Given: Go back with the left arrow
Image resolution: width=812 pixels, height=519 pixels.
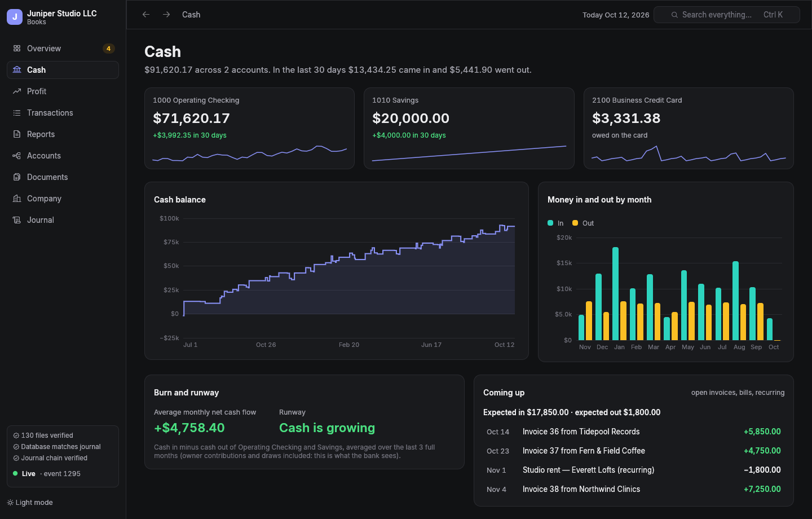Looking at the screenshot, I should [x=146, y=15].
